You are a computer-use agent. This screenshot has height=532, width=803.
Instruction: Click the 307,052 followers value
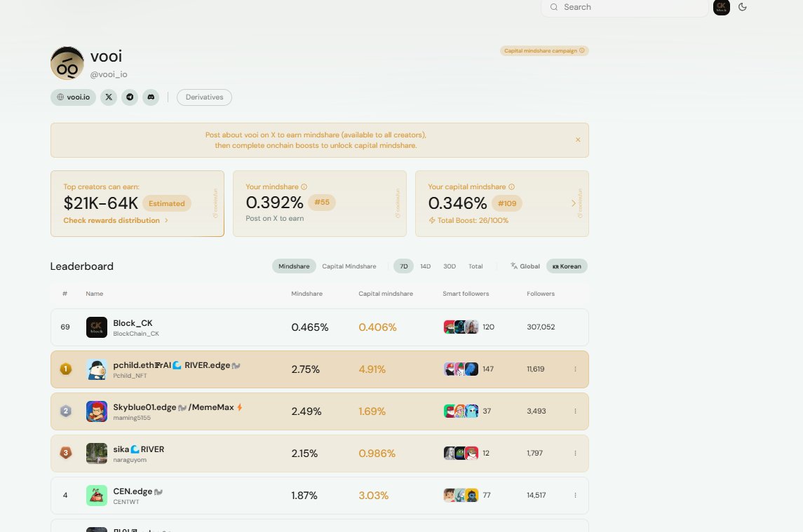pos(541,327)
